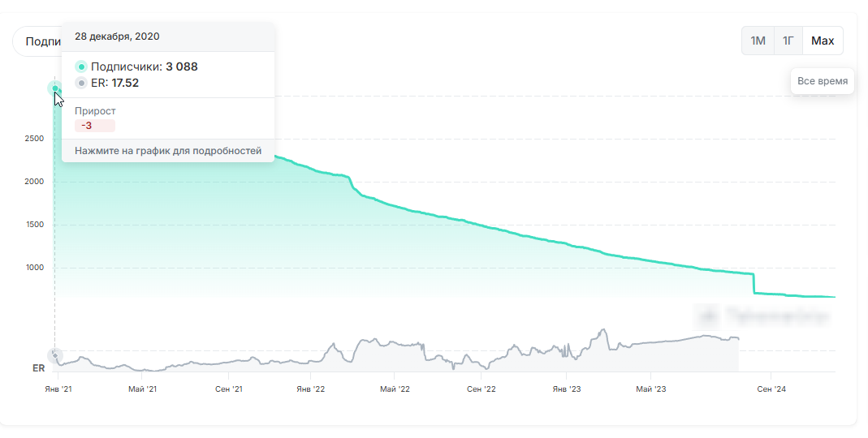The image size is (868, 438).
Task: Open the partially hidden Подпи… selector
Action: (37, 41)
